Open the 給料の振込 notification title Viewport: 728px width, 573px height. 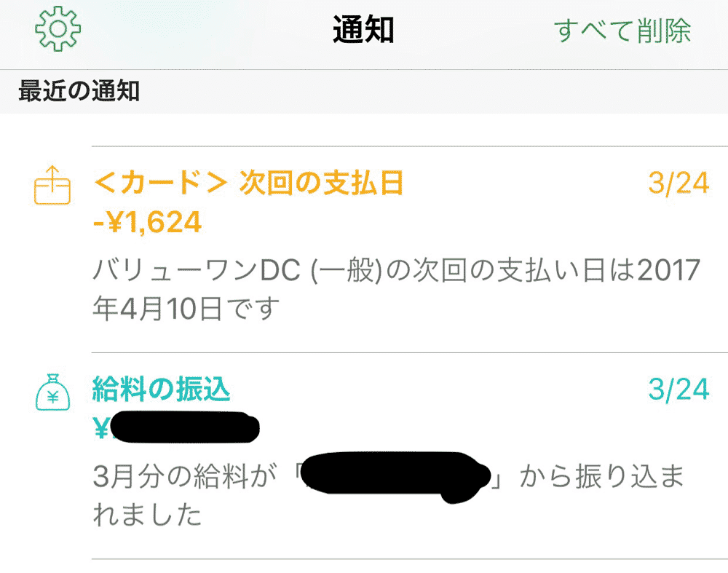[161, 389]
